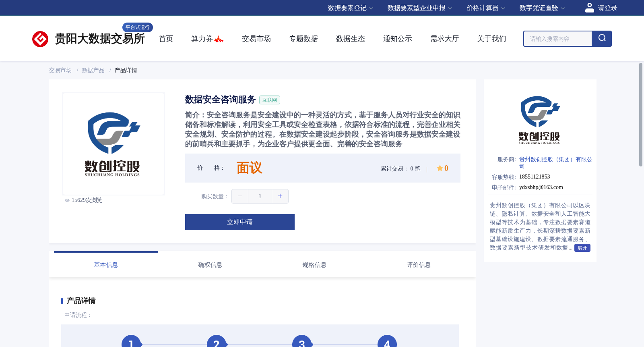Click the Guiyang Big Data Exchange red logo
This screenshot has width=644, height=347.
click(x=40, y=39)
